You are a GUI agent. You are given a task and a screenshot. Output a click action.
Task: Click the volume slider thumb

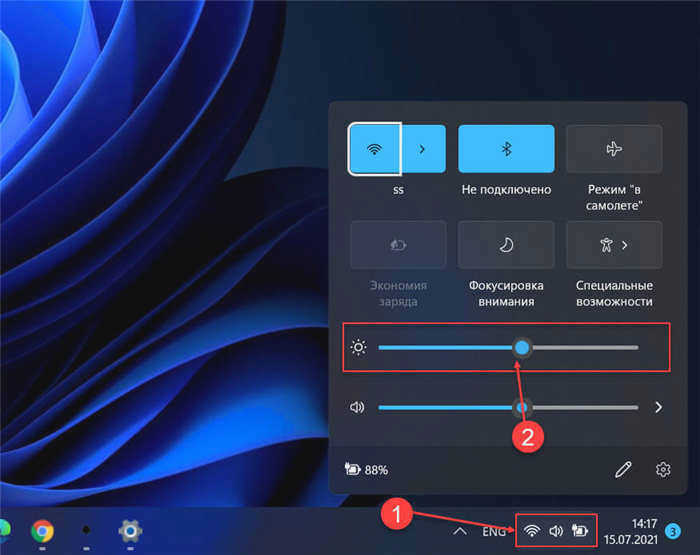point(522,407)
